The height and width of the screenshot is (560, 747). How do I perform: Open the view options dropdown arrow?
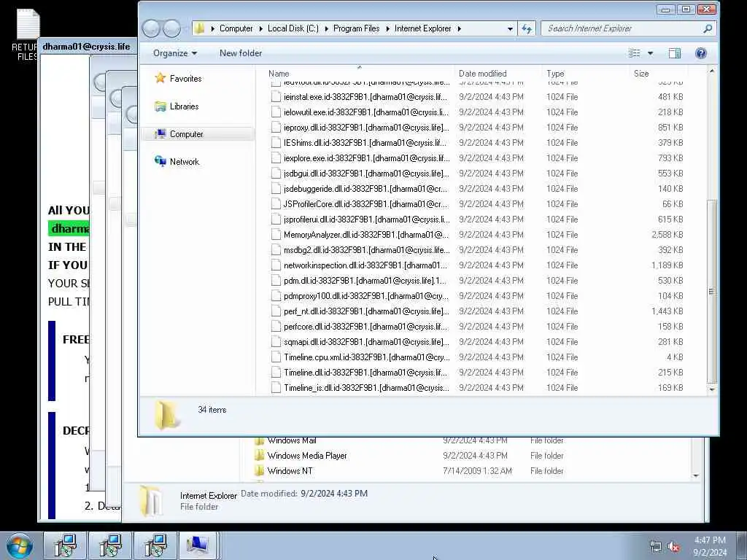coord(650,53)
